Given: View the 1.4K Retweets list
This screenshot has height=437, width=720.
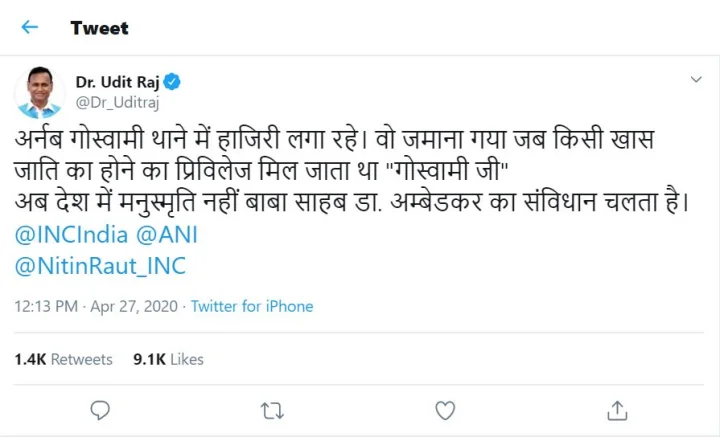Looking at the screenshot, I should coord(63,358).
